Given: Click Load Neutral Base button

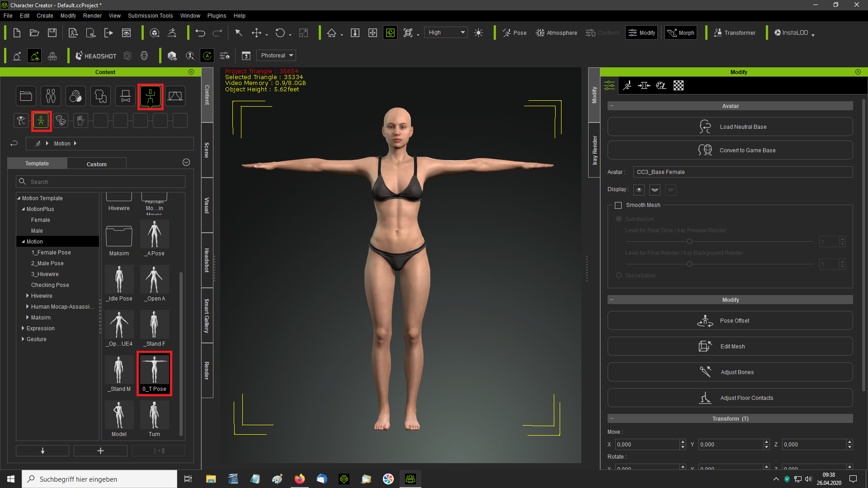Looking at the screenshot, I should [730, 127].
